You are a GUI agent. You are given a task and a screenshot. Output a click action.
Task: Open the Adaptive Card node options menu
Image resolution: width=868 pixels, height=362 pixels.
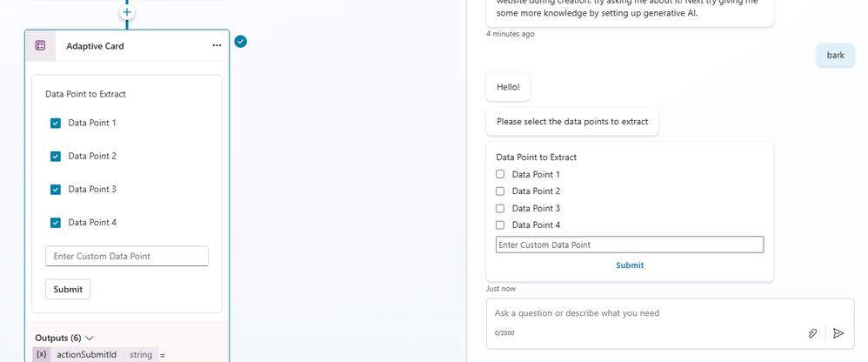(217, 45)
